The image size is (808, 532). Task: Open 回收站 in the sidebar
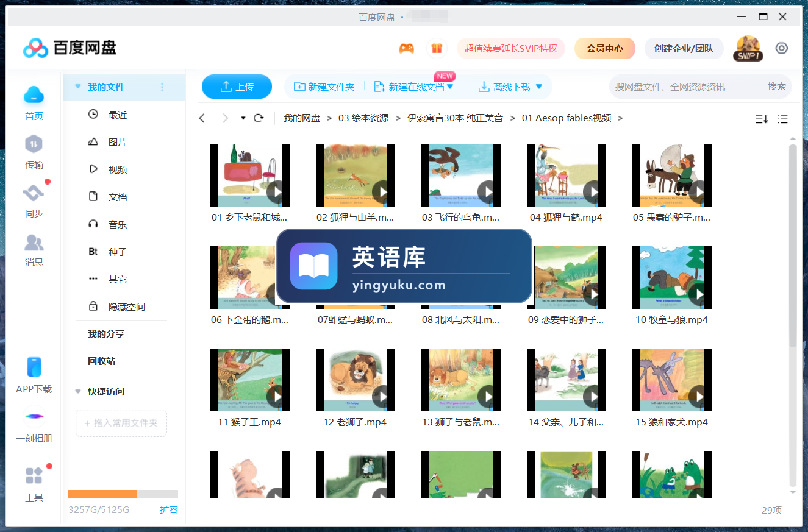coord(101,361)
